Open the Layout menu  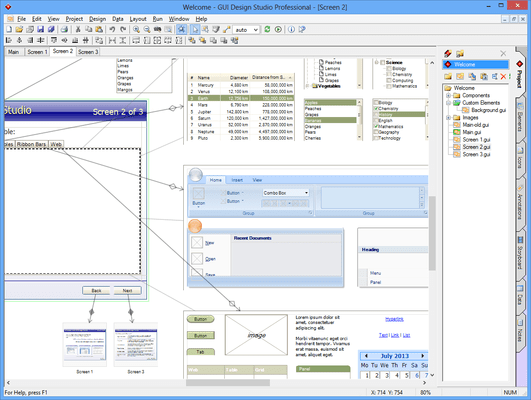(138, 19)
